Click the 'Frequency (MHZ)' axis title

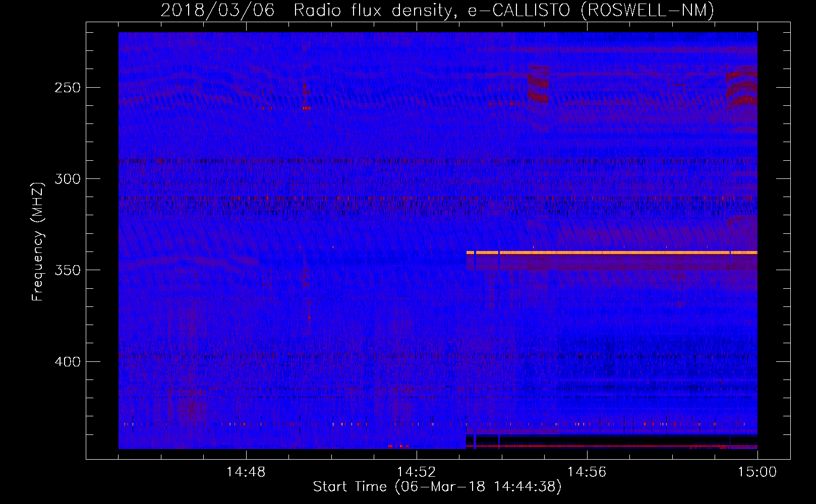tap(38, 242)
